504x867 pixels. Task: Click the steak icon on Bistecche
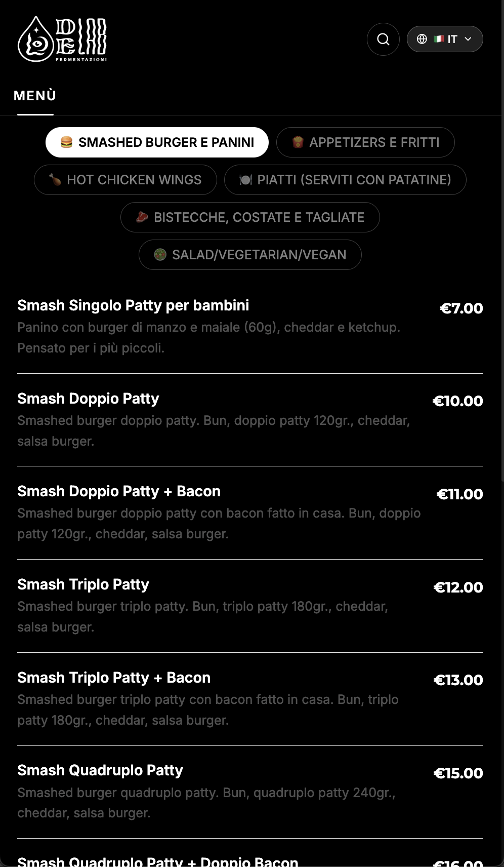(x=142, y=217)
